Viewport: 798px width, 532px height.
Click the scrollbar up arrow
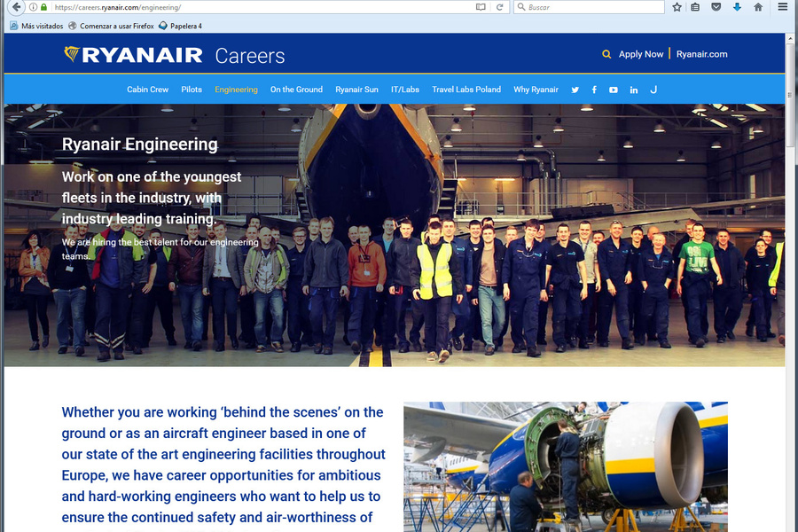(x=790, y=38)
